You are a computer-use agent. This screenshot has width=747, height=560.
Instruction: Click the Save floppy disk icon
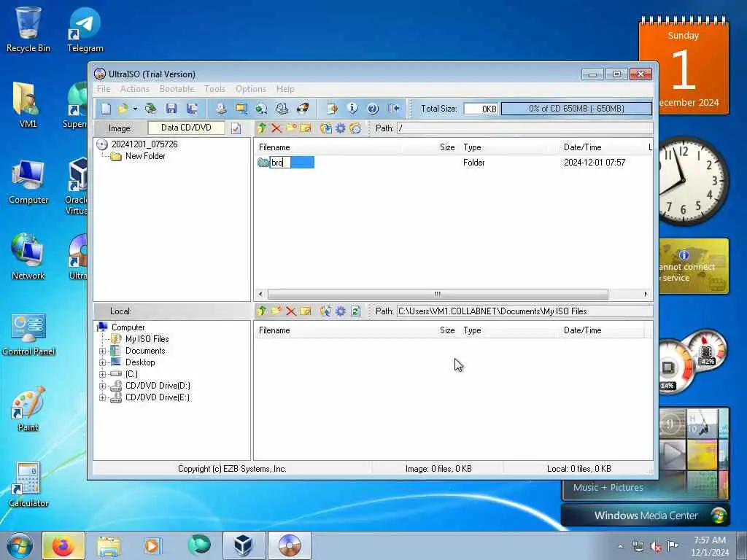(171, 109)
